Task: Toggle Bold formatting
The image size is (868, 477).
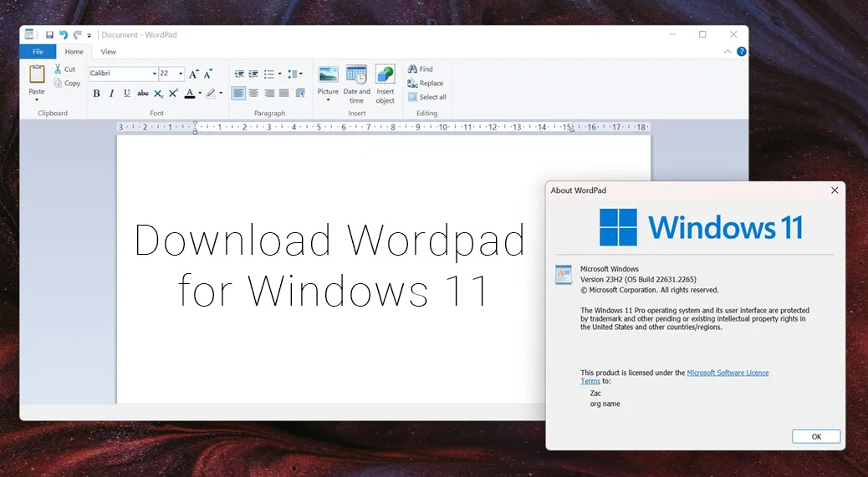Action: tap(96, 94)
